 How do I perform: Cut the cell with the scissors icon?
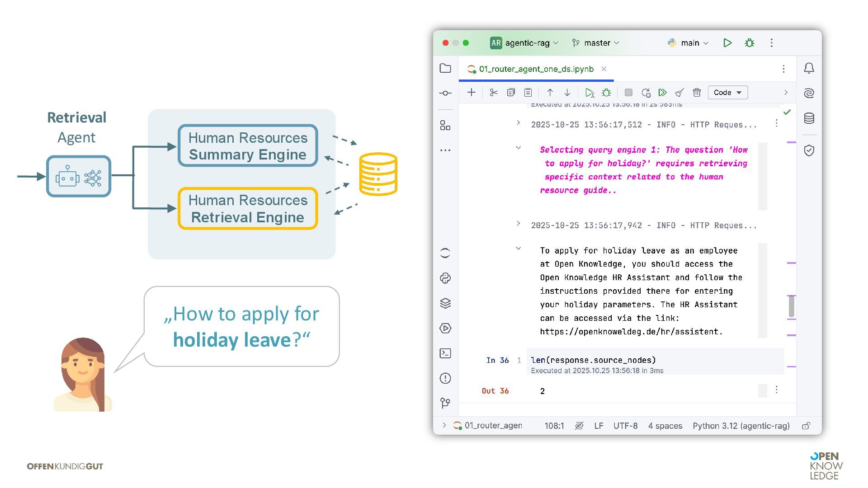point(493,93)
